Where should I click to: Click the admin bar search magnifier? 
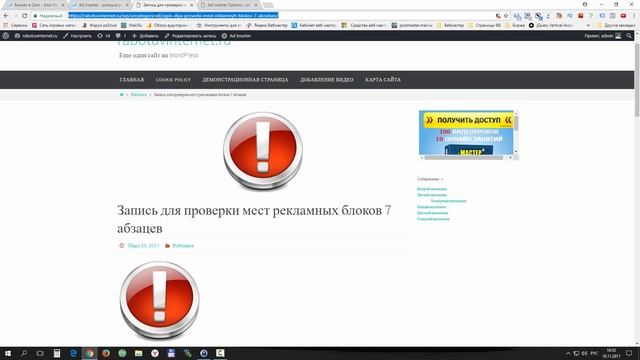pos(629,36)
